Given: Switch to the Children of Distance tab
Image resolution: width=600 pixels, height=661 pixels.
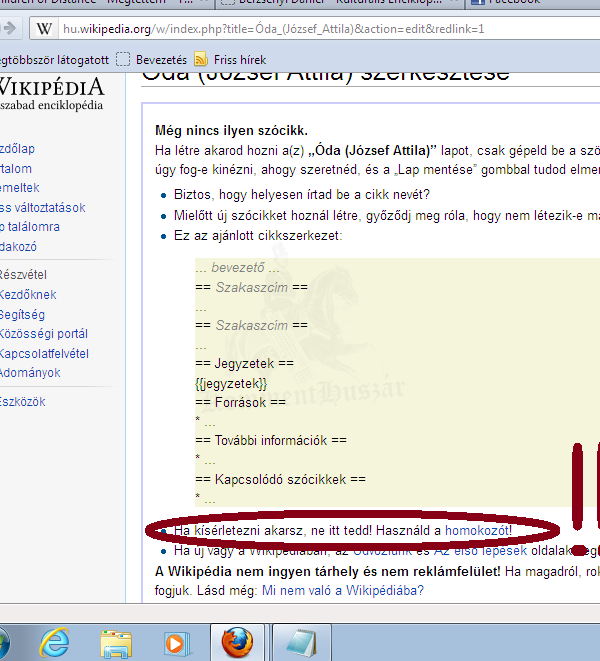Looking at the screenshot, I should click(x=105, y=3).
